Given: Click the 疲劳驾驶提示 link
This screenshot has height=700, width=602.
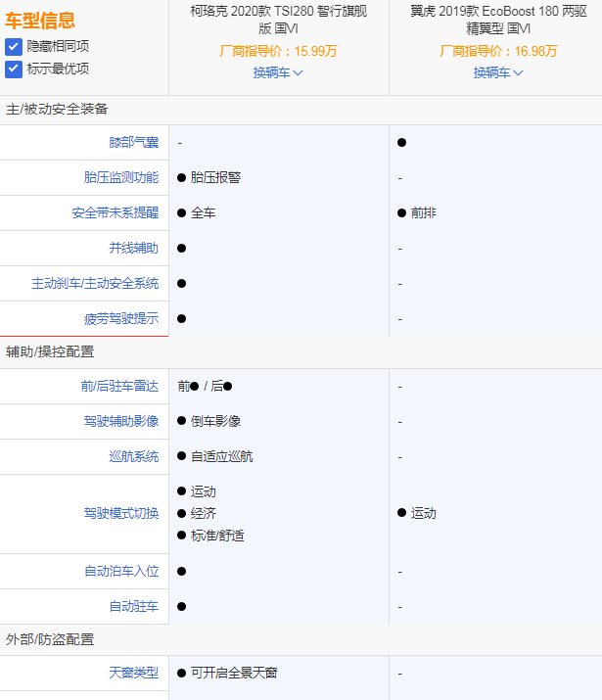Looking at the screenshot, I should 121,319.
